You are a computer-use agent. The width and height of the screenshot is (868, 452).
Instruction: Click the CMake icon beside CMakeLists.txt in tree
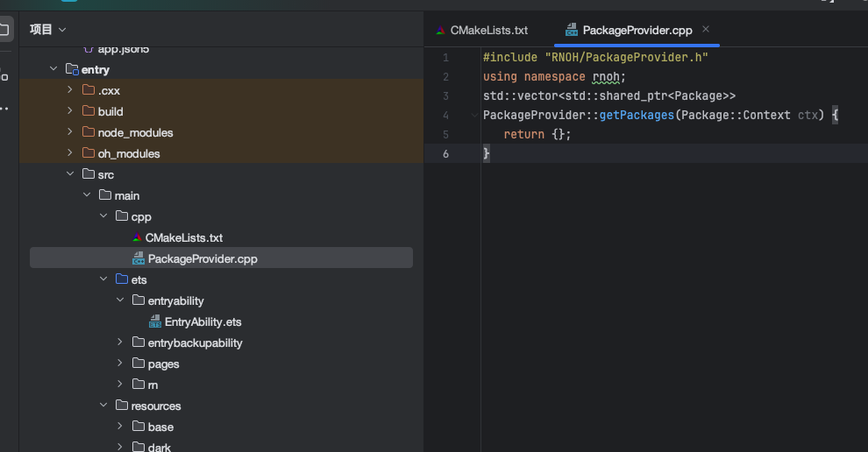click(x=137, y=237)
